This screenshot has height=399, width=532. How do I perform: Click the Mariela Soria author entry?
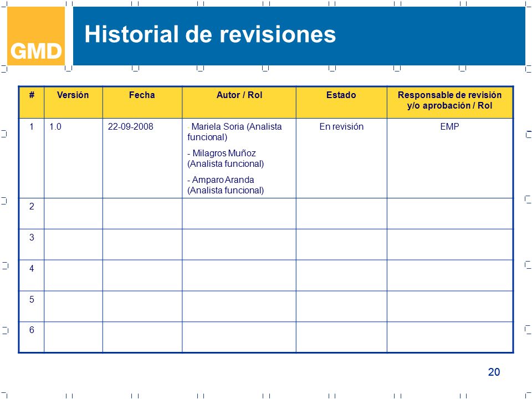click(234, 132)
